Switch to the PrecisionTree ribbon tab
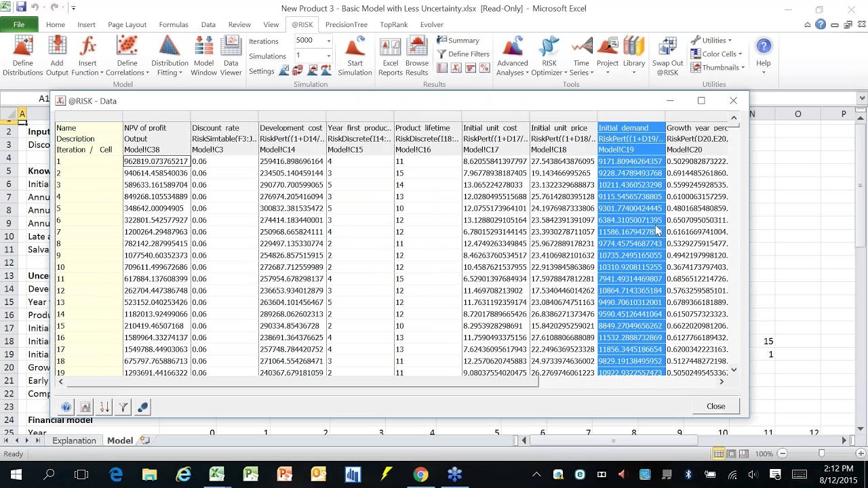 [346, 24]
